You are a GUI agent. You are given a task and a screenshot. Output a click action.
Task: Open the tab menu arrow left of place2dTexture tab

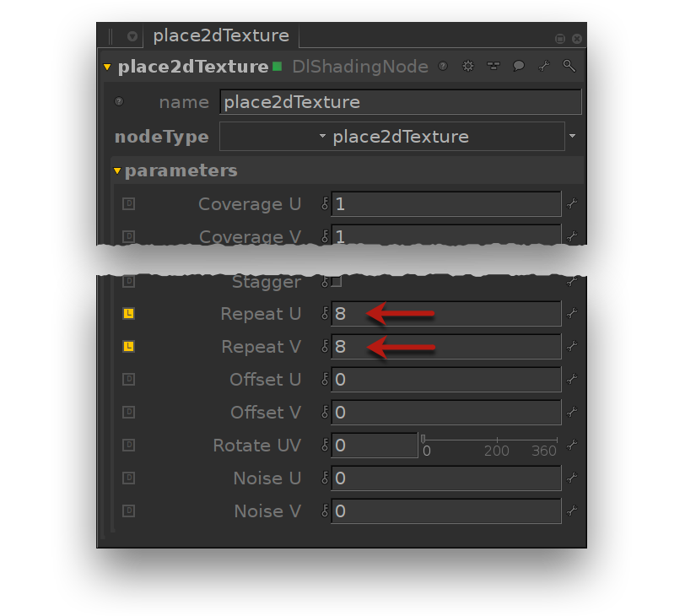pyautogui.click(x=132, y=37)
